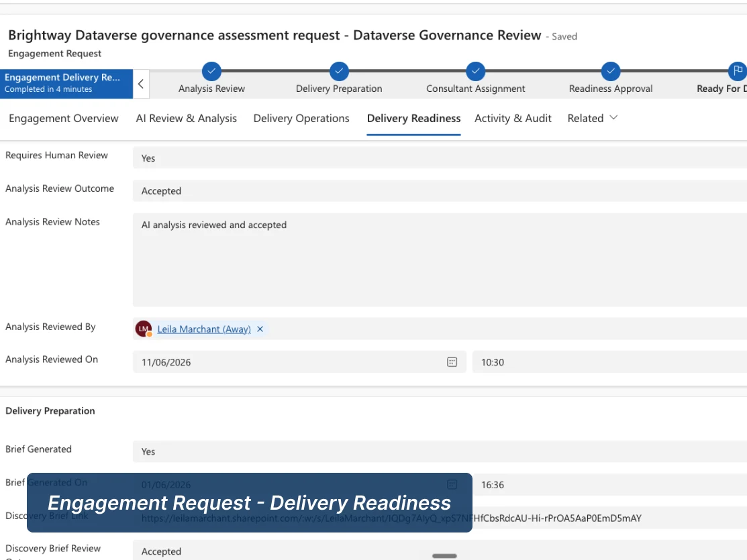This screenshot has height=560, width=747.
Task: Select the Delivery Readiness tab
Action: 413,118
